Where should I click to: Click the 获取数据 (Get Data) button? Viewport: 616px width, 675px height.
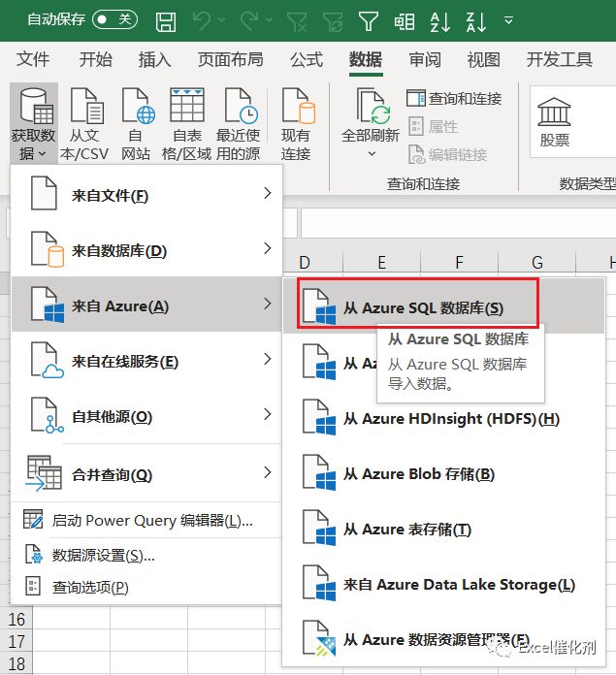click(34, 123)
